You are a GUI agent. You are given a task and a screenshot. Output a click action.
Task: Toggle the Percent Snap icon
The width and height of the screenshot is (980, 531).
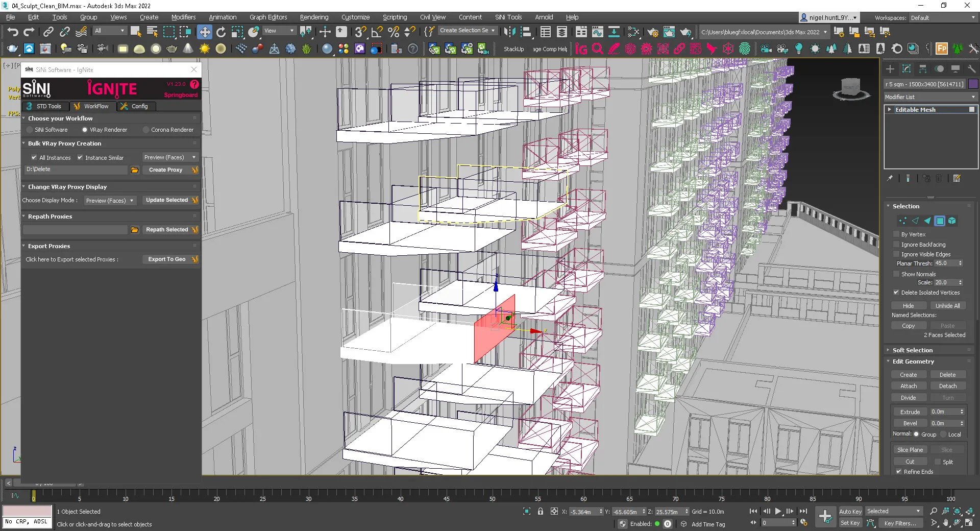pos(394,32)
